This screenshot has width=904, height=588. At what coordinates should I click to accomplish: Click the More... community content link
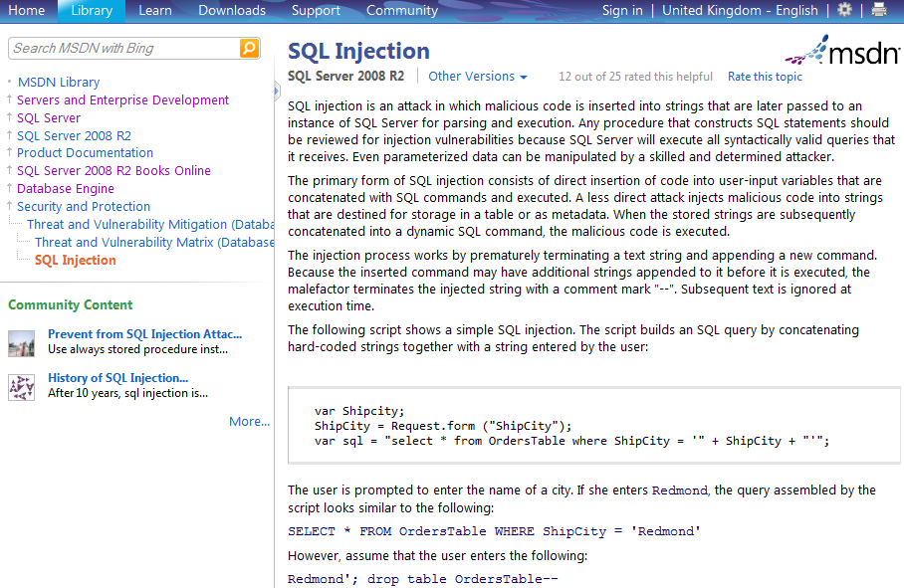[249, 422]
